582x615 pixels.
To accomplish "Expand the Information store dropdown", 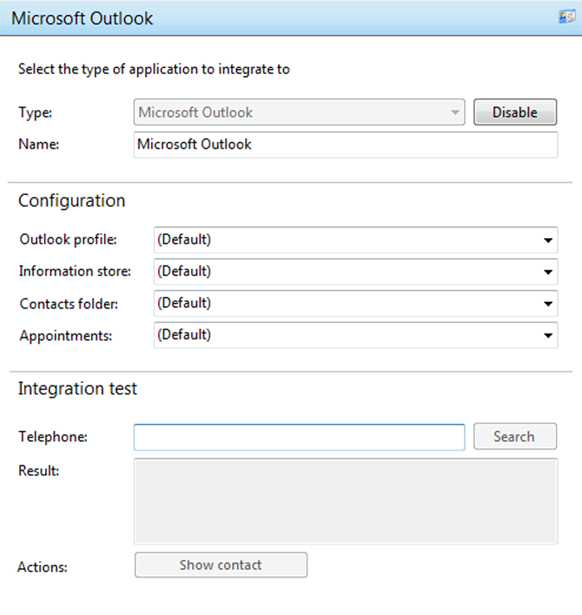I will (x=356, y=271).
